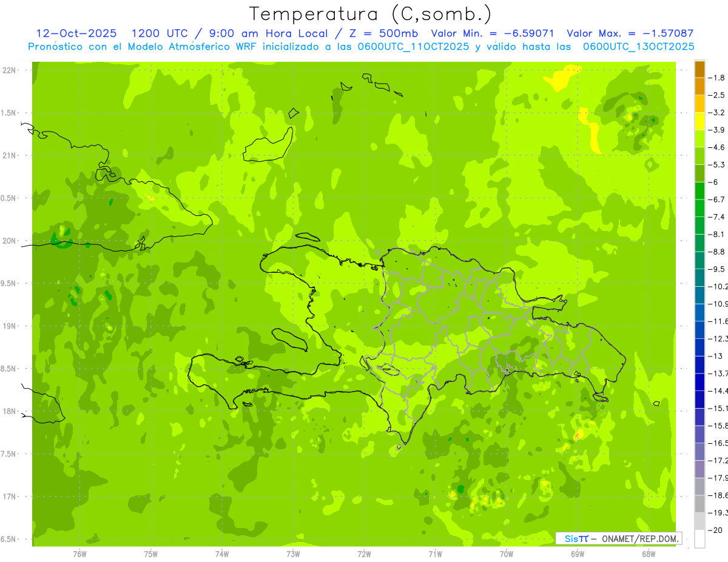
Task: Click the "22N" latitude label
Action: (9, 70)
